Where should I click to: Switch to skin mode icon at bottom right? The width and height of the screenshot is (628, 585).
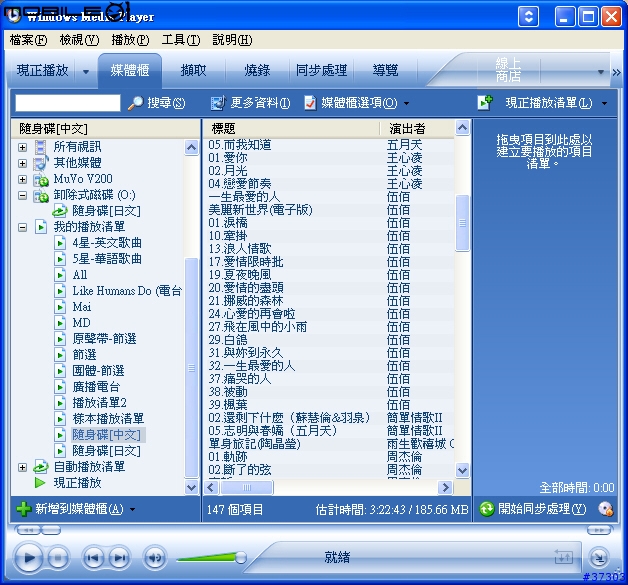coord(599,557)
